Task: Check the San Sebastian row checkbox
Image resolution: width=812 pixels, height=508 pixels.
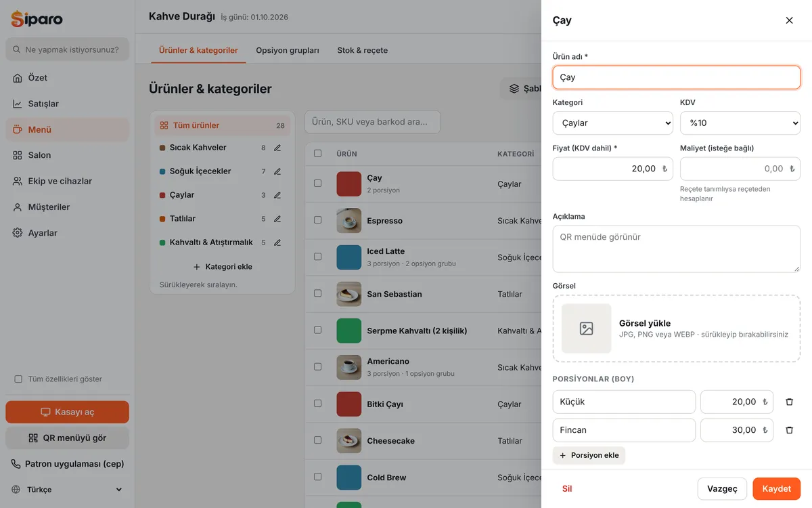Action: click(x=318, y=293)
